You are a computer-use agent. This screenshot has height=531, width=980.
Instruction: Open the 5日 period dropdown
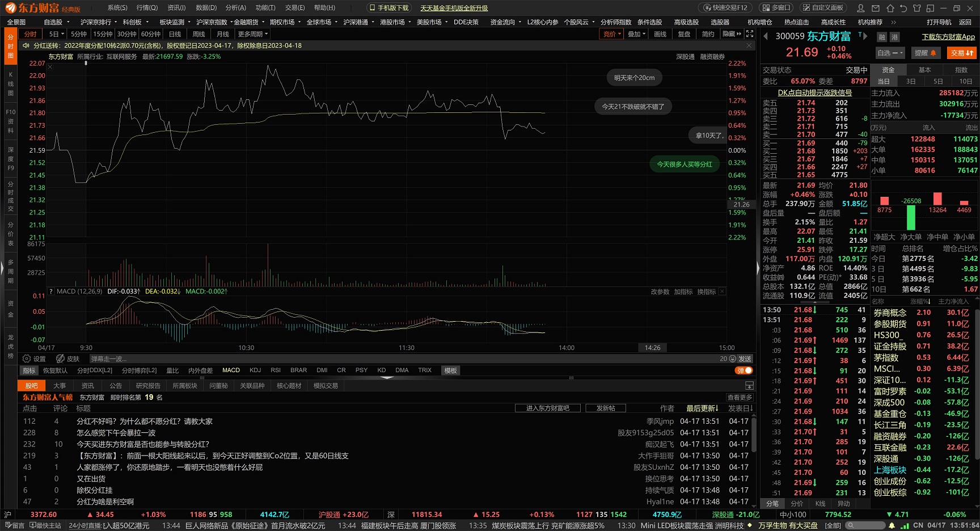(56, 34)
